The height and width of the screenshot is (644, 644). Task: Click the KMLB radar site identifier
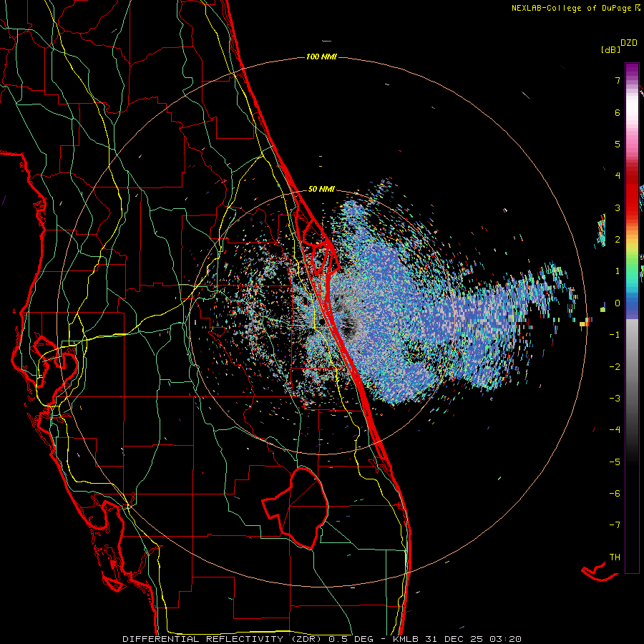pyautogui.click(x=407, y=639)
